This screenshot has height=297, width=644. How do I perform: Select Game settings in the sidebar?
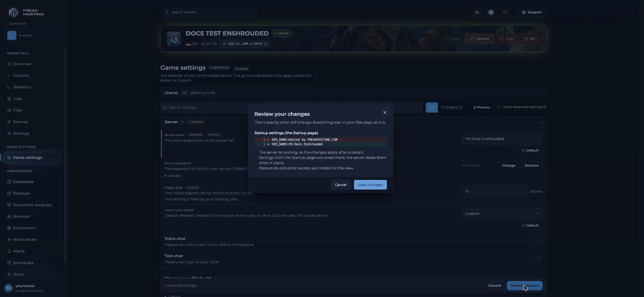coord(31,158)
